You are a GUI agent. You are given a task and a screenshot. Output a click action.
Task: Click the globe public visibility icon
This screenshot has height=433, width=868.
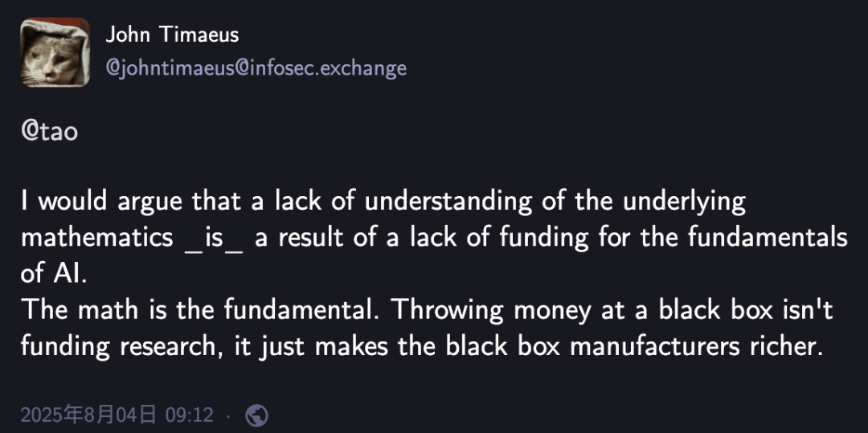pyautogui.click(x=256, y=415)
